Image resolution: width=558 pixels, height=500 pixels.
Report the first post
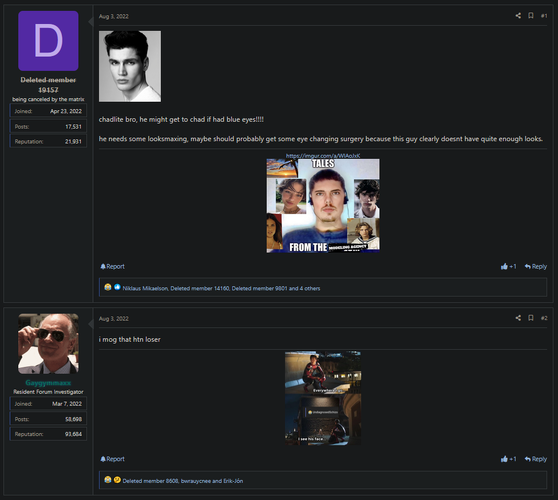112,266
